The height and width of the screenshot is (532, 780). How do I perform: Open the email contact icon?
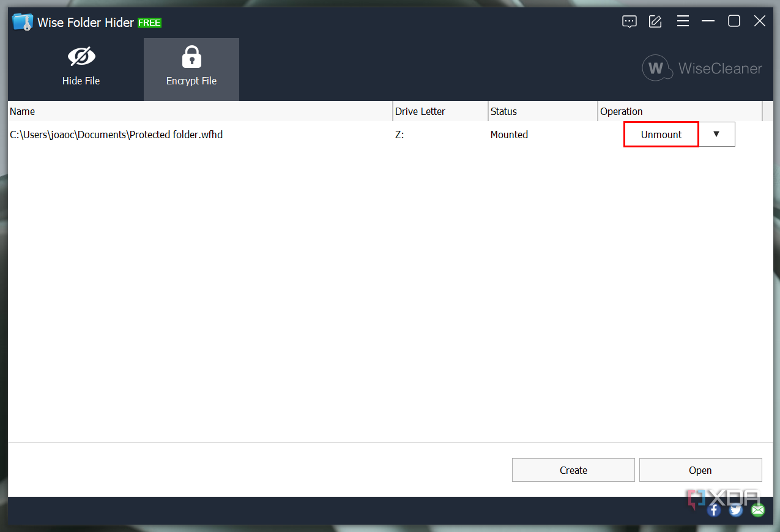pyautogui.click(x=757, y=509)
